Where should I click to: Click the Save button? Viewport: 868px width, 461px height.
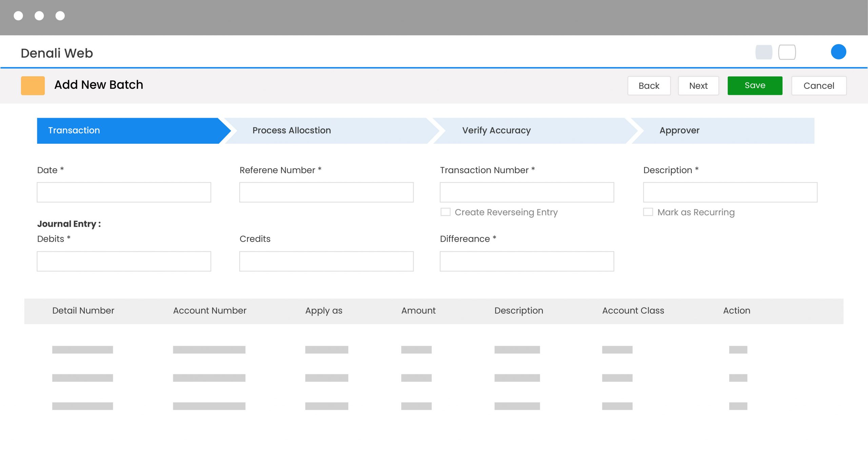(x=754, y=85)
